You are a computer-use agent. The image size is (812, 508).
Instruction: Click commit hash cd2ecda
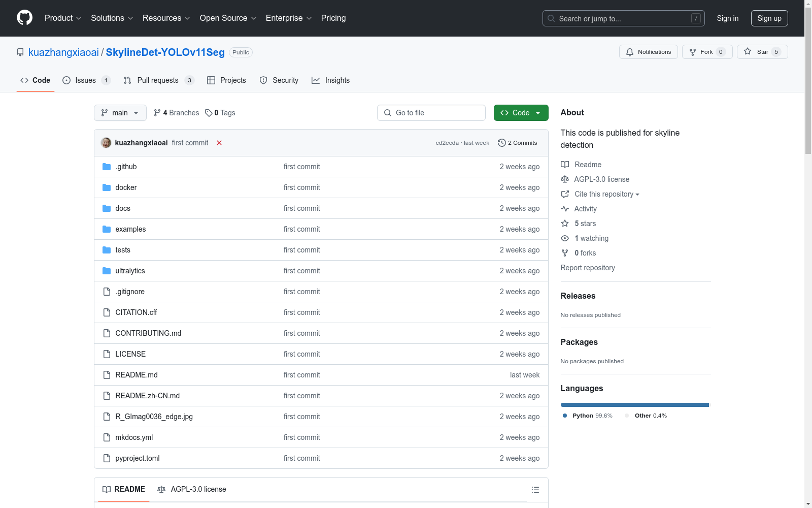[x=447, y=143]
